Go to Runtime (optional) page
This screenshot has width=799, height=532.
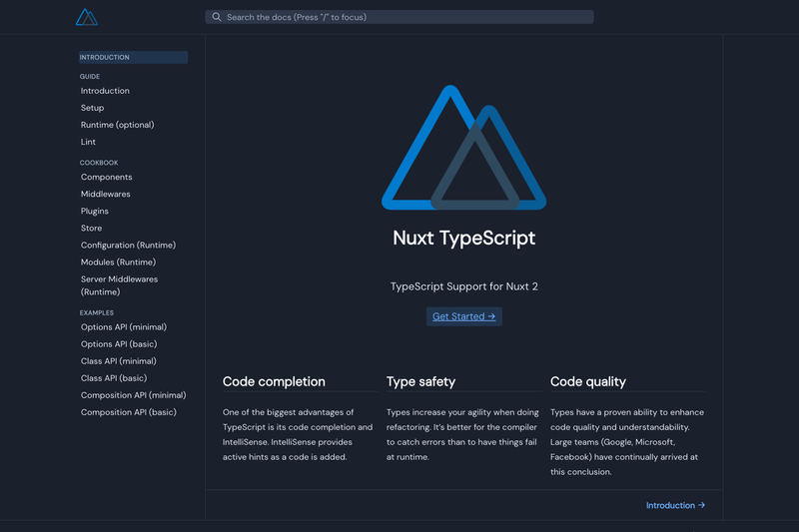pyautogui.click(x=117, y=125)
